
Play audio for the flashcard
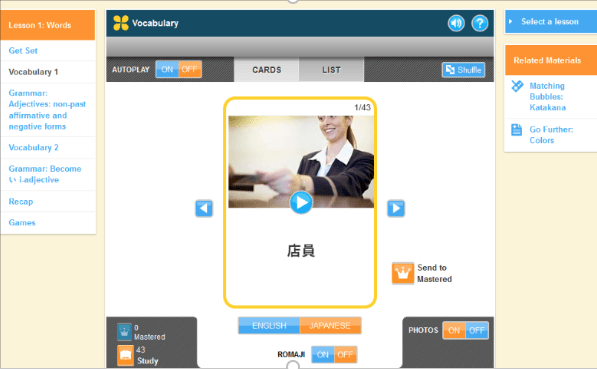[x=301, y=203]
